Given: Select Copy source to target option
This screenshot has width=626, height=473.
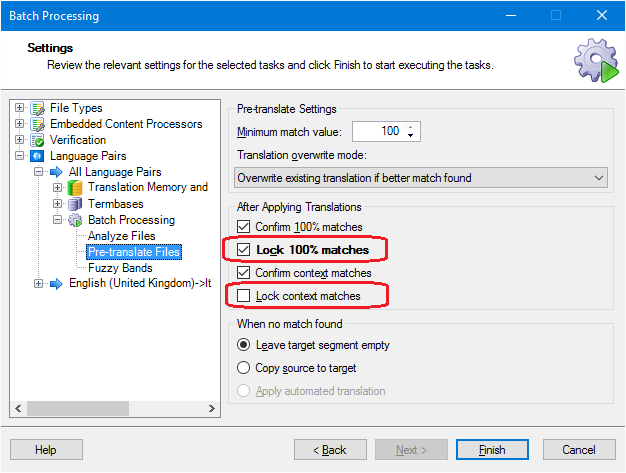Looking at the screenshot, I should tap(244, 368).
